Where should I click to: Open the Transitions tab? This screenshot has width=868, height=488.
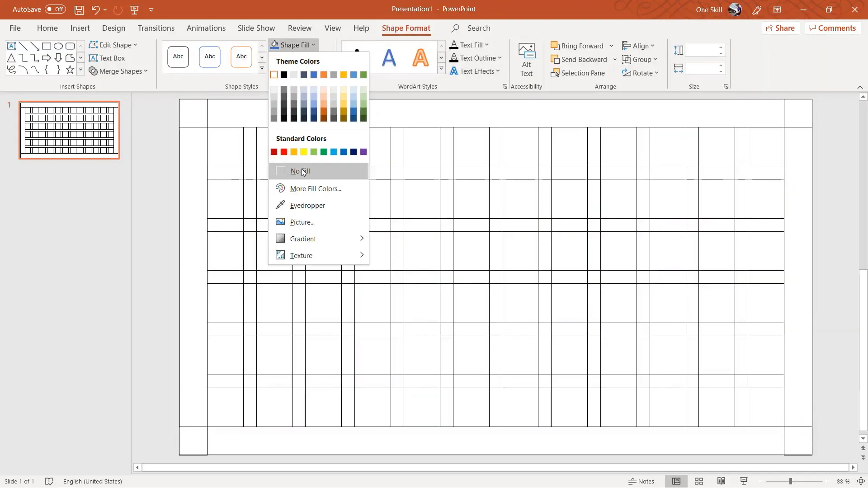click(156, 28)
